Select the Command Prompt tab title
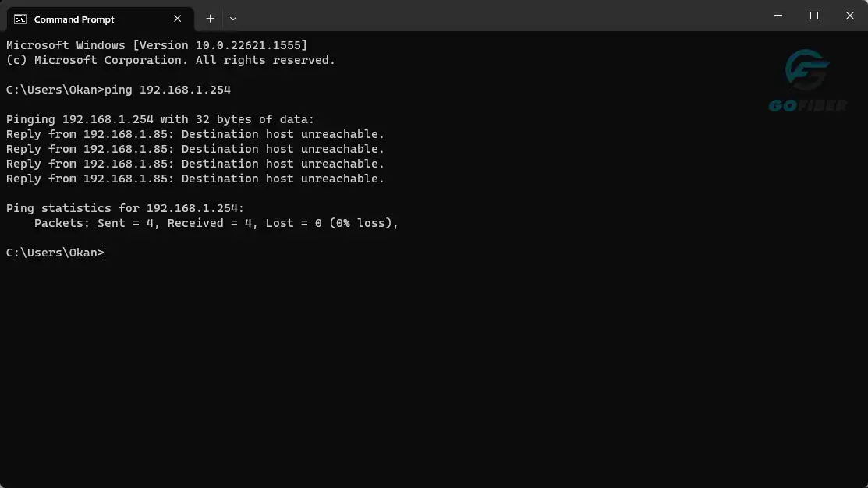The image size is (868, 488). pos(74,19)
